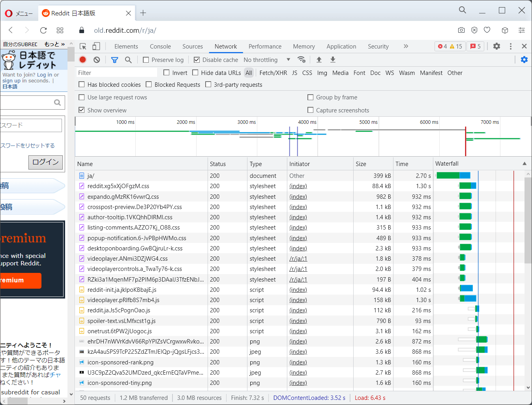Filter requests by Fetch/XHR
The height and width of the screenshot is (405, 532).
273,73
